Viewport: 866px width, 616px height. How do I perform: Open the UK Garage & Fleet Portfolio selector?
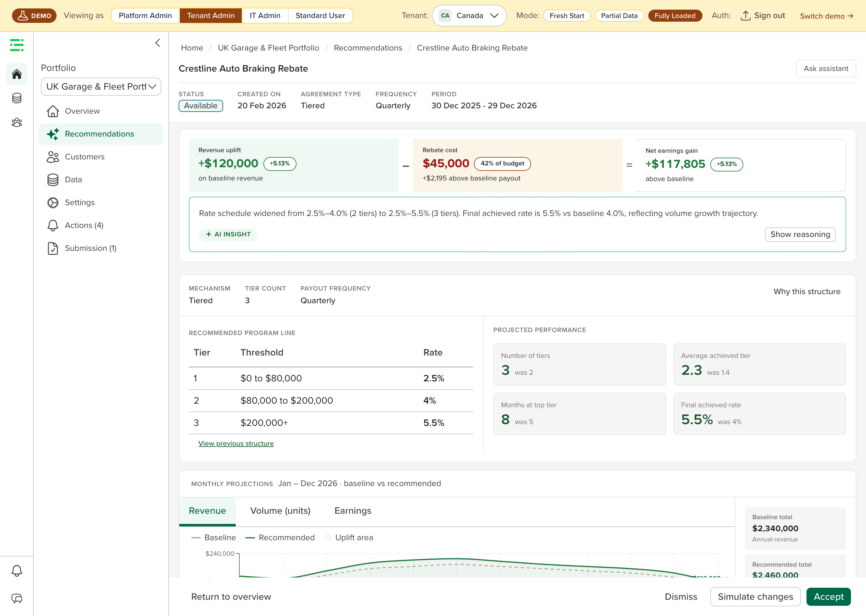(x=101, y=87)
